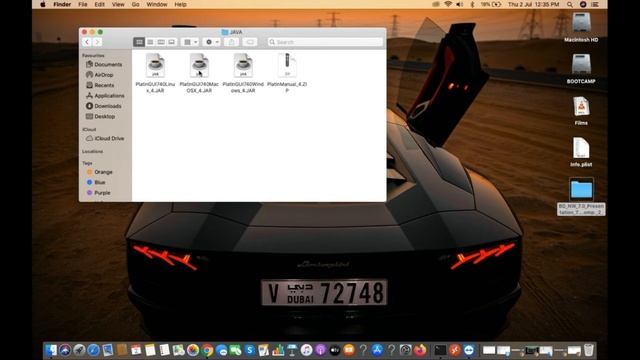
Task: Click the Edit Tags toolbar button
Action: (250, 42)
